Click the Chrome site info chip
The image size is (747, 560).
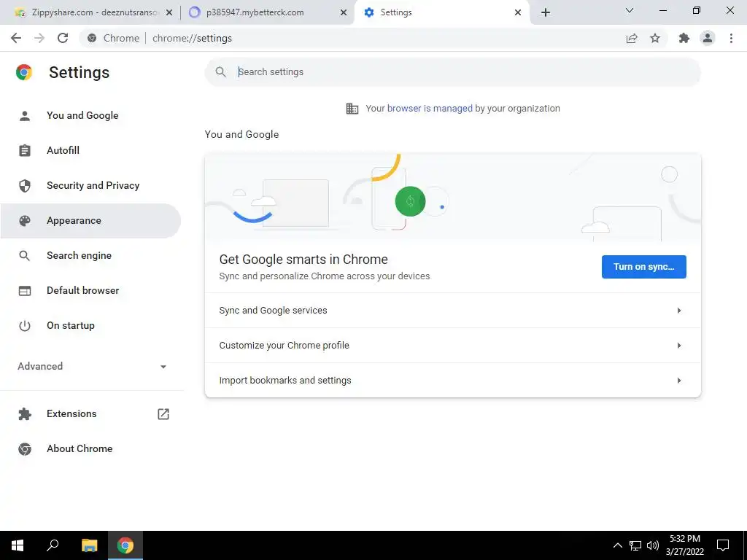[113, 38]
